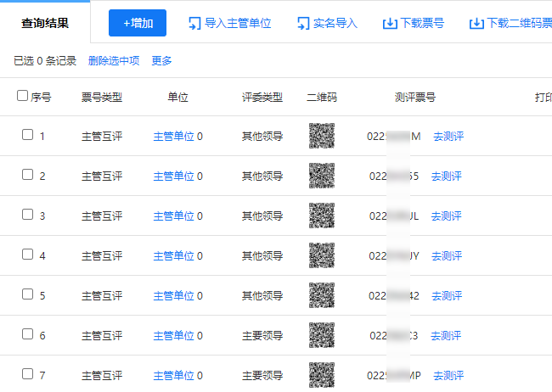The image size is (552, 392).
Task: Check the checkbox for row 7
Action: (x=27, y=373)
